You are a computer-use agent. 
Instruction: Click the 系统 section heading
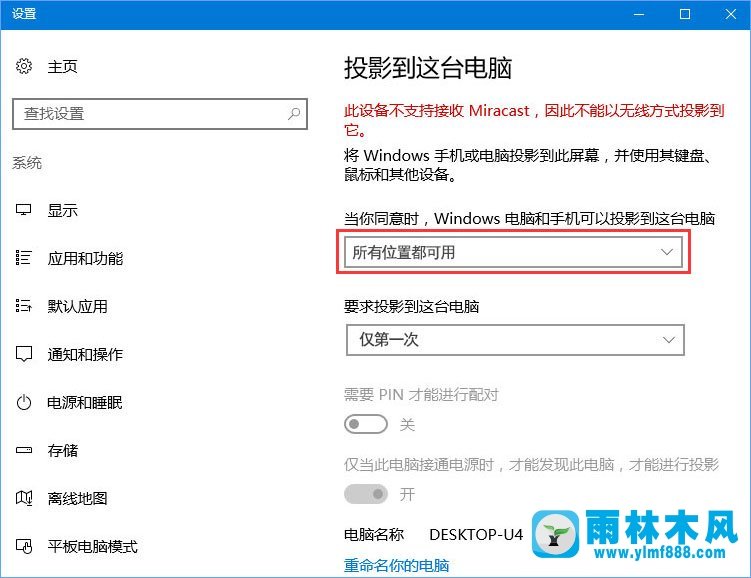coord(27,163)
